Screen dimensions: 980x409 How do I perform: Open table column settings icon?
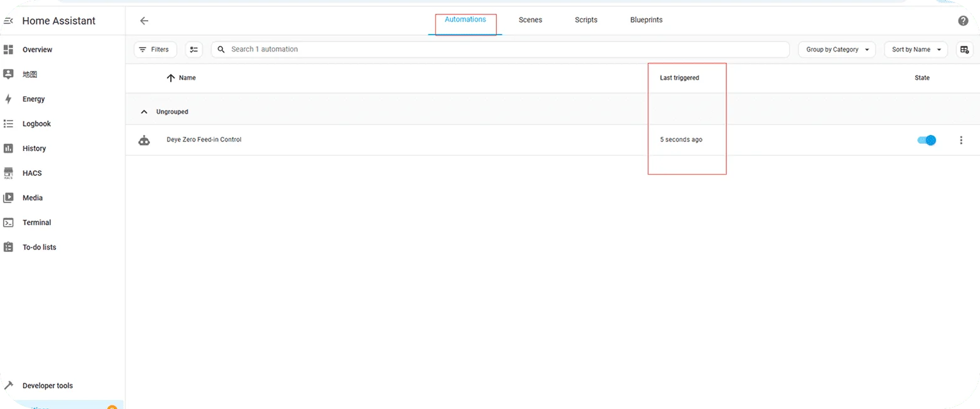pos(964,50)
